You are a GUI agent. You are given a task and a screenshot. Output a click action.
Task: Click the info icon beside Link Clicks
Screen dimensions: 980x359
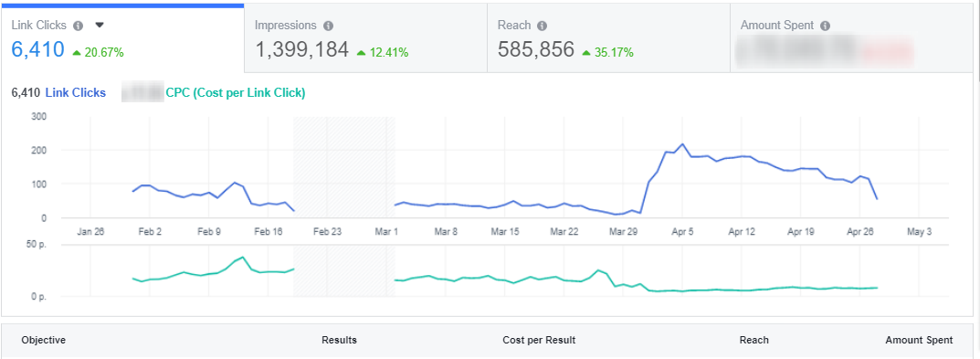(x=79, y=26)
